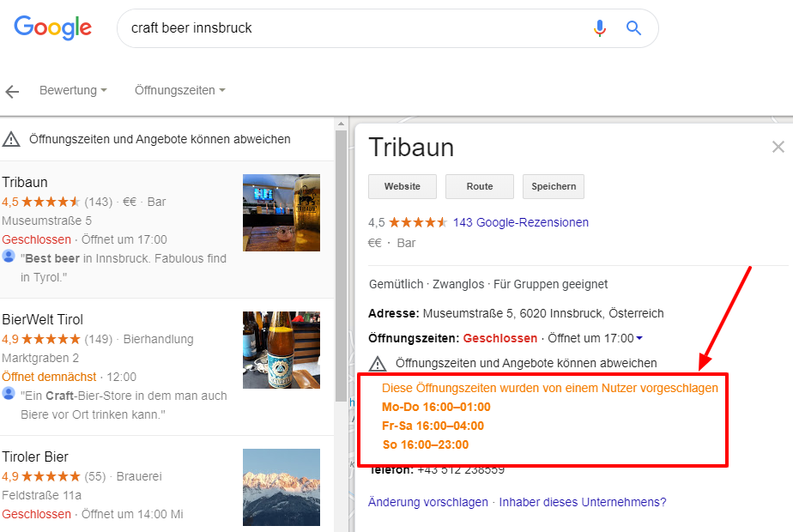Click 'So 16:00–23:00' hours line
793x532 pixels.
[426, 445]
